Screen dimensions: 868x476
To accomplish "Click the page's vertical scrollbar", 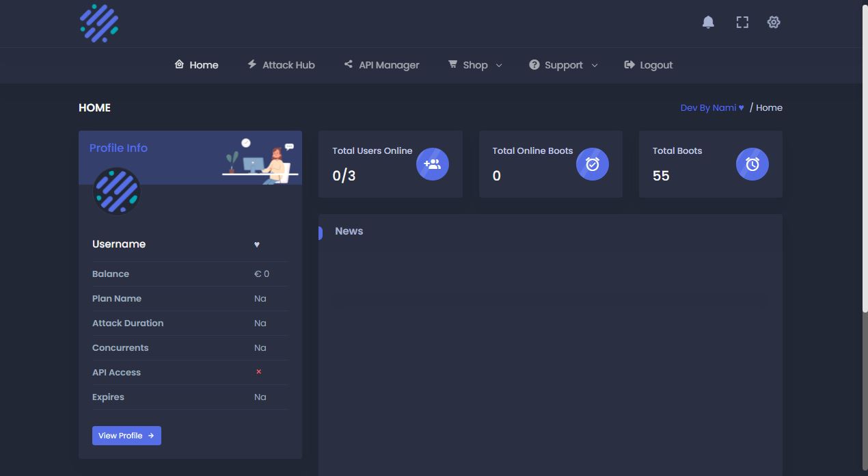I will (x=864, y=205).
